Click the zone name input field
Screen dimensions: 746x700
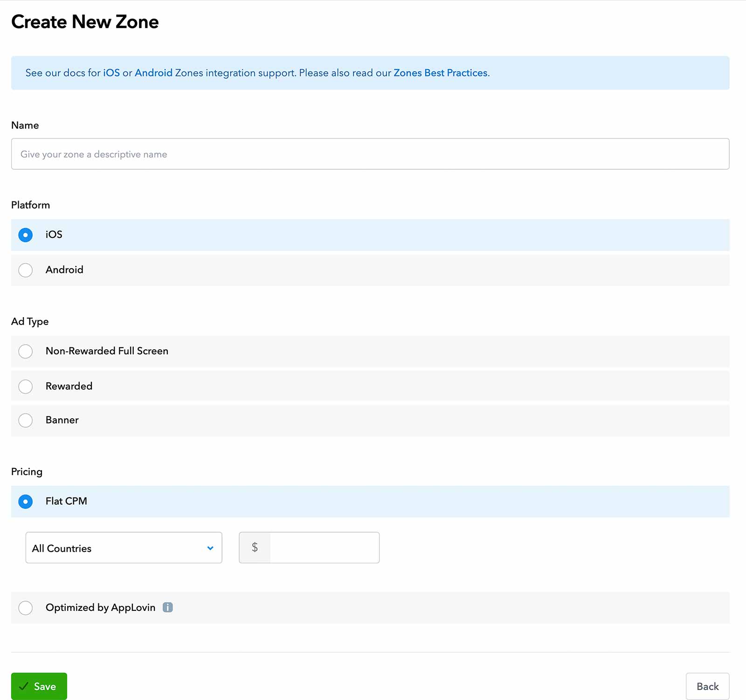(371, 154)
